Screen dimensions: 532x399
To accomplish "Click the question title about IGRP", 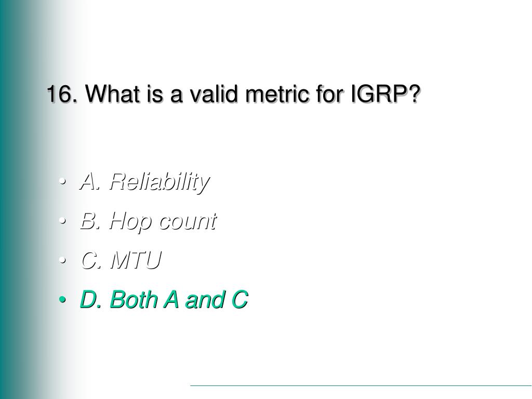I will click(234, 94).
